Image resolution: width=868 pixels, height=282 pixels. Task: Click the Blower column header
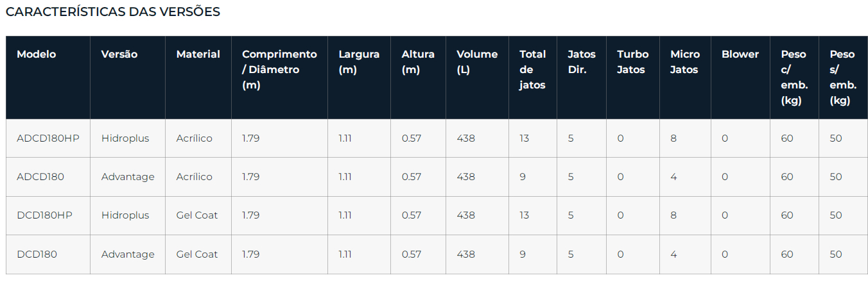pyautogui.click(x=740, y=54)
